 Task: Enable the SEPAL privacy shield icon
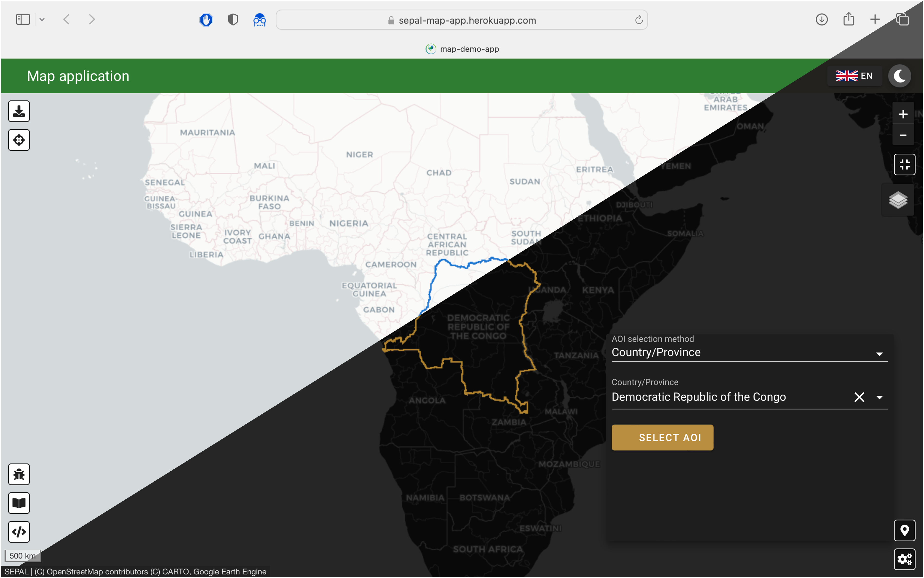[x=232, y=19]
